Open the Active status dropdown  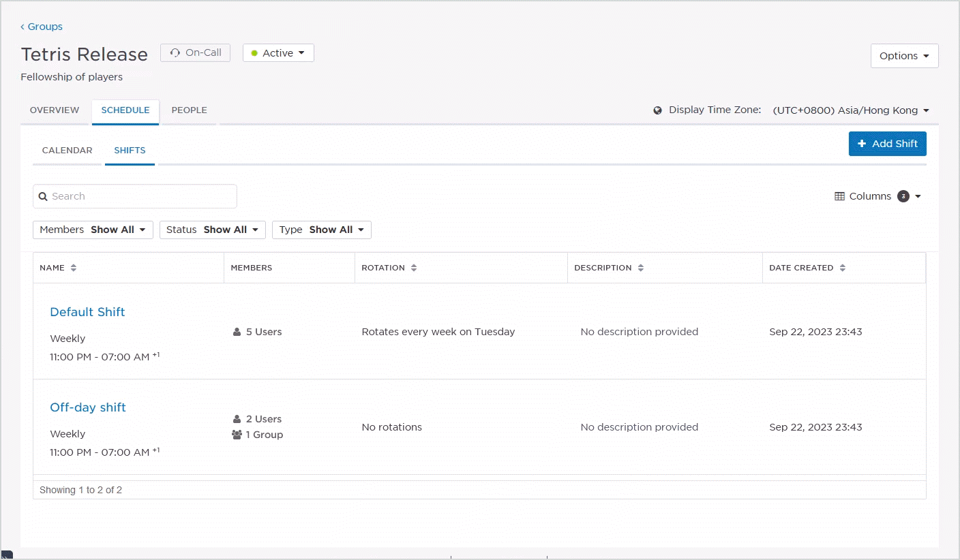[x=278, y=52]
